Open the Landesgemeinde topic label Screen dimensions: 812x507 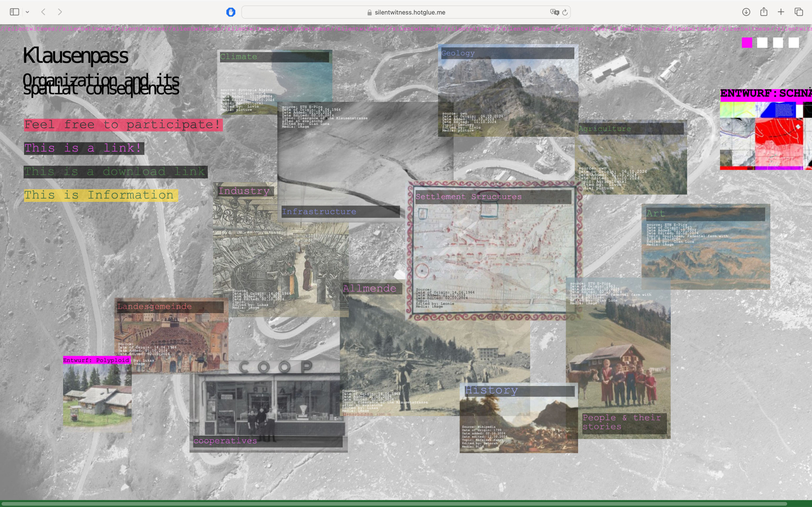coord(170,307)
